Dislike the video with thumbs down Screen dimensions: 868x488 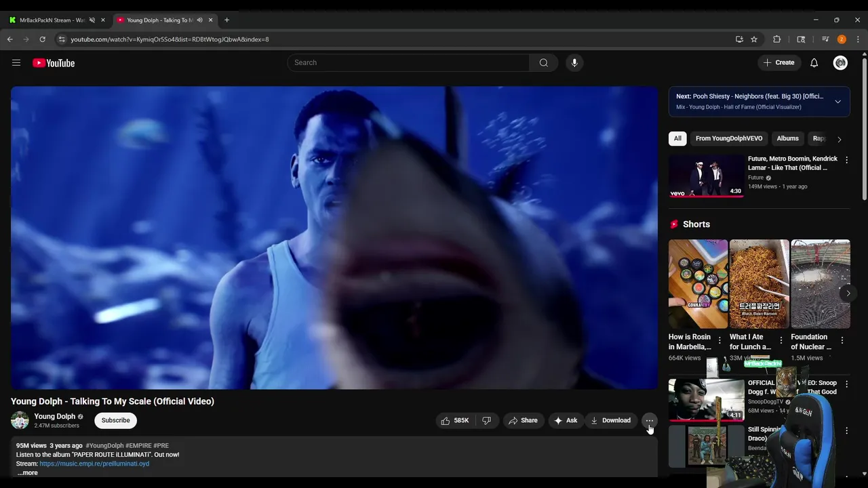(487, 421)
